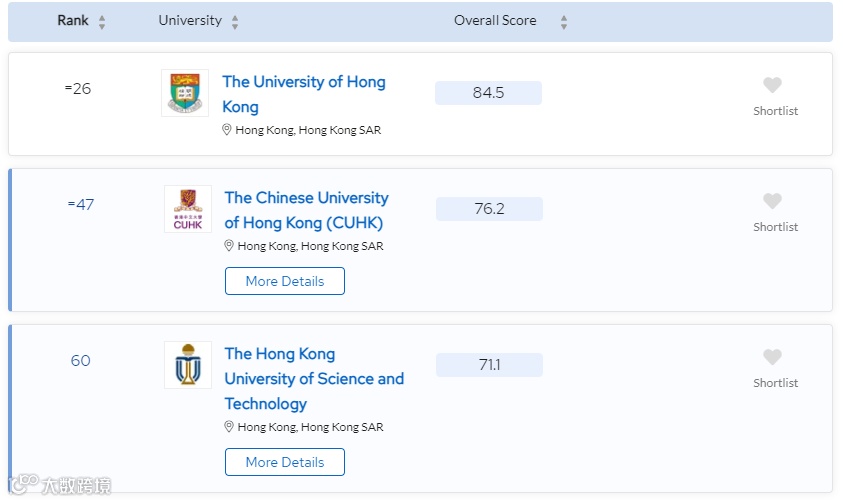This screenshot has width=843, height=502.
Task: Sort the table by Rank arrows
Action: (x=102, y=22)
